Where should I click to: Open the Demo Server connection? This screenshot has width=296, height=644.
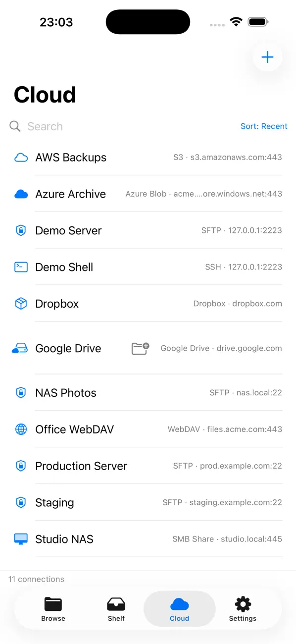[148, 231]
